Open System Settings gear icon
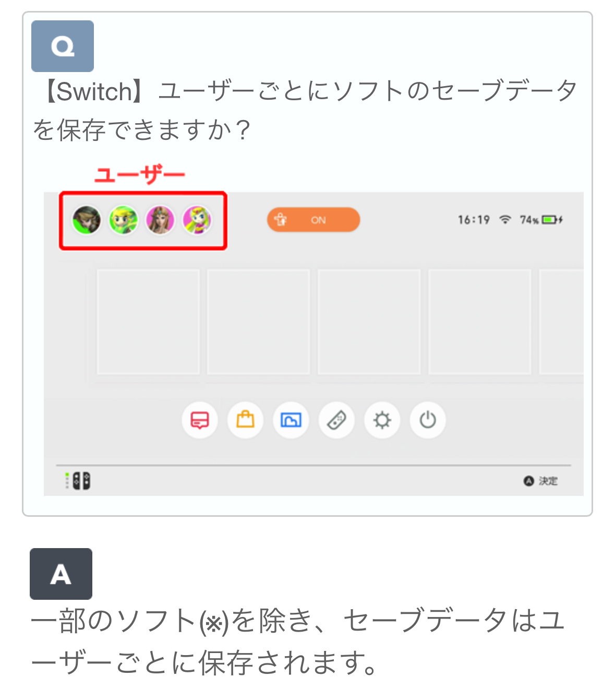The width and height of the screenshot is (615, 700). [382, 420]
